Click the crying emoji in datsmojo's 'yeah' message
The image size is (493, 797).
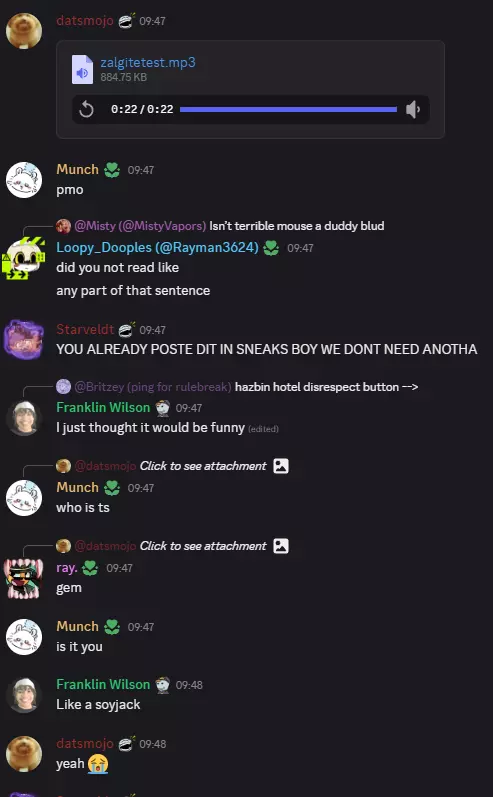tap(98, 763)
